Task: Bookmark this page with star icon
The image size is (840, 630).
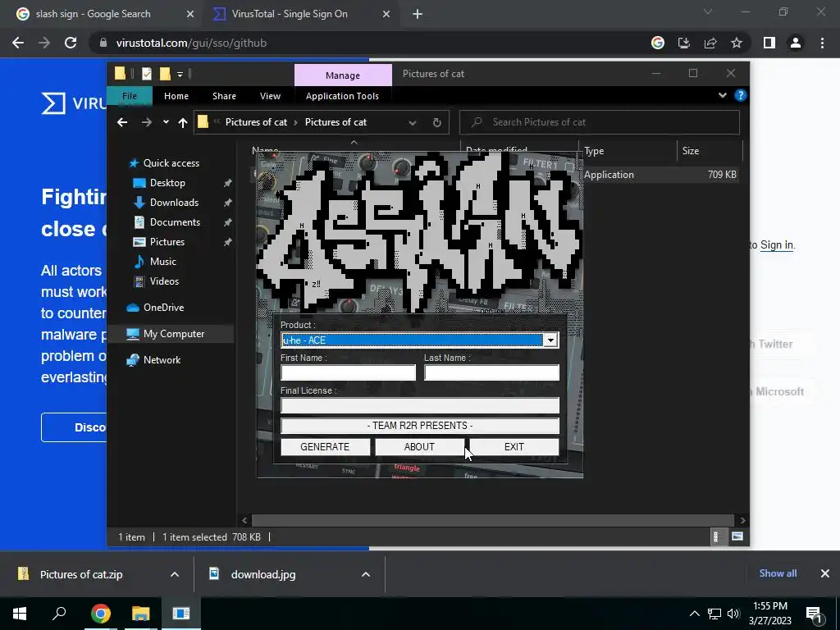Action: [x=737, y=43]
